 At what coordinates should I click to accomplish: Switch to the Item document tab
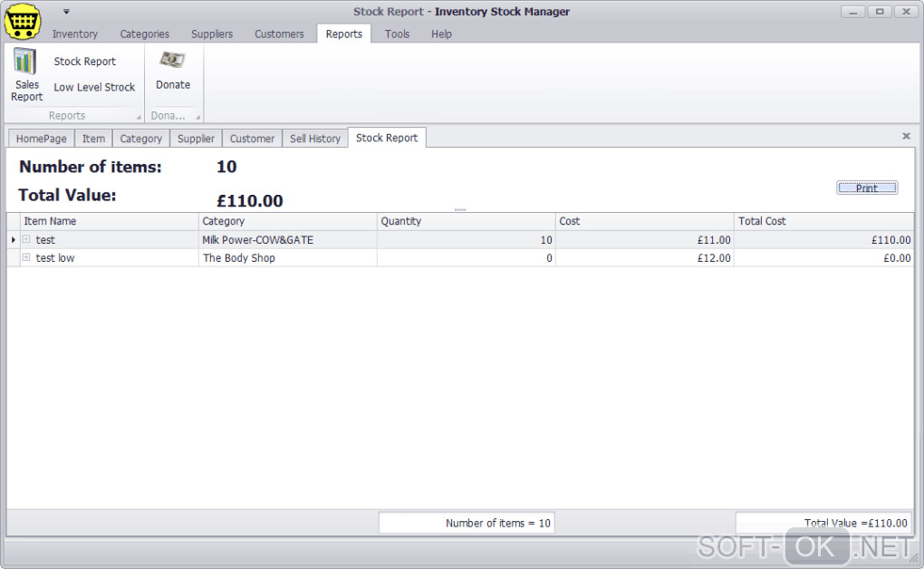[x=93, y=139]
